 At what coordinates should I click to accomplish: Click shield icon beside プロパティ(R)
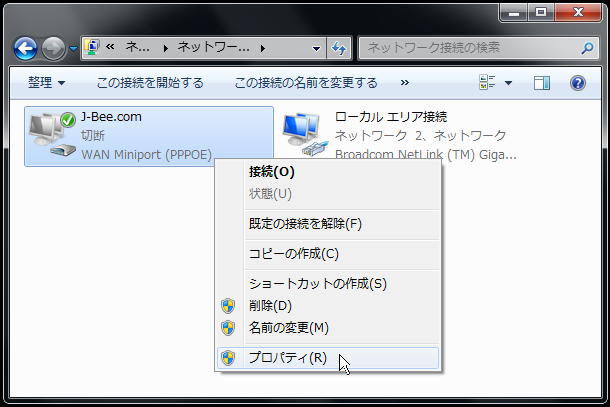pos(228,358)
